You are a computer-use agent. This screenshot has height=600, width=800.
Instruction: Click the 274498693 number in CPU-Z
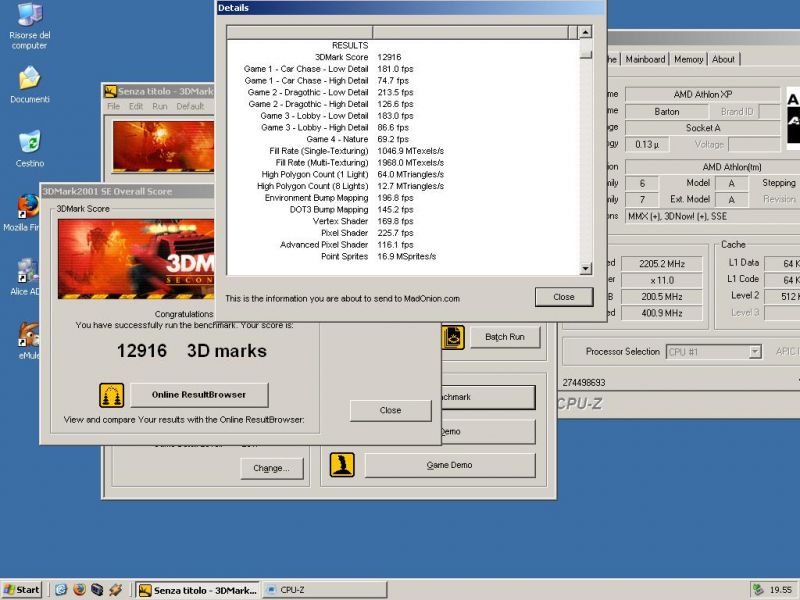(x=584, y=383)
